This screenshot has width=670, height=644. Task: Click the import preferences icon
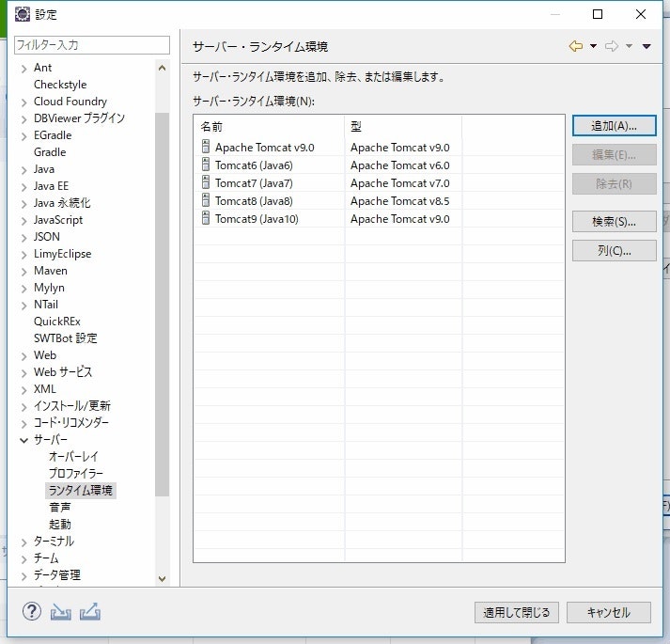pyautogui.click(x=61, y=612)
